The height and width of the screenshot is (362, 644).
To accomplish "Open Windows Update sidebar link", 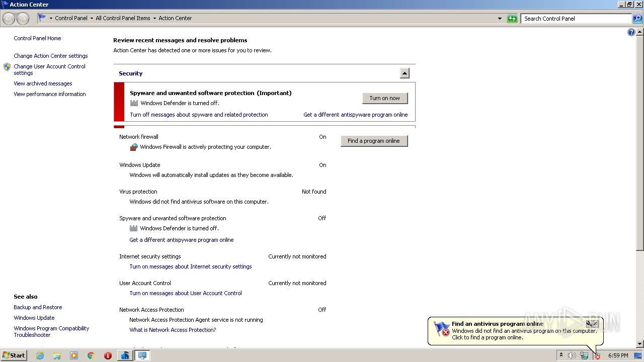I will (x=34, y=318).
